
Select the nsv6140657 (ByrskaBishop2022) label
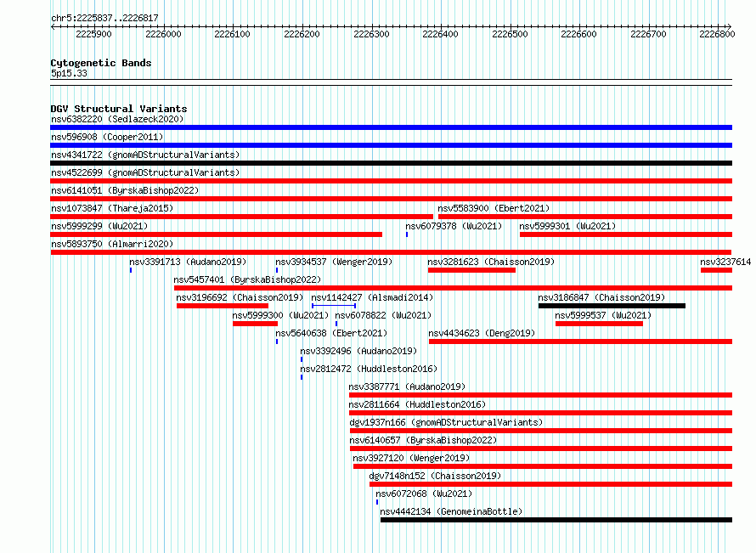pyautogui.click(x=423, y=440)
